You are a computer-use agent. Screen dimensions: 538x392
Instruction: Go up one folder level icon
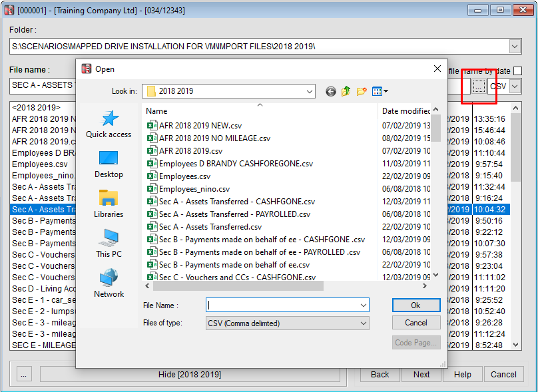point(346,91)
